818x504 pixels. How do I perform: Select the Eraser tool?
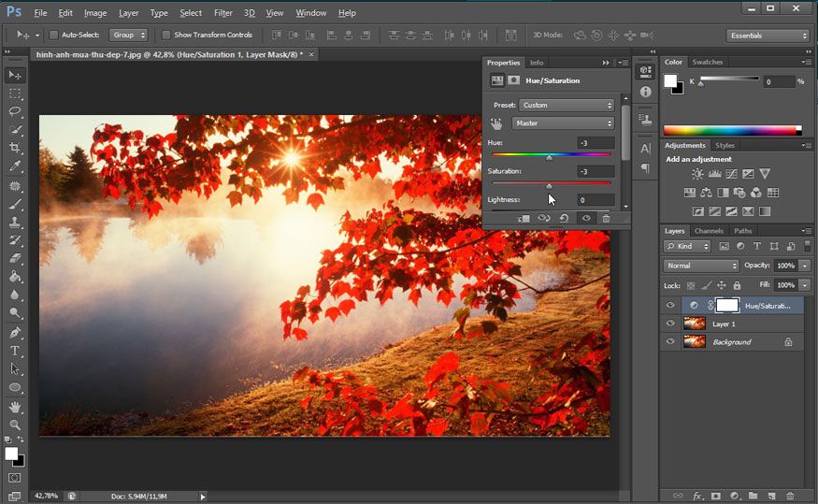click(15, 258)
